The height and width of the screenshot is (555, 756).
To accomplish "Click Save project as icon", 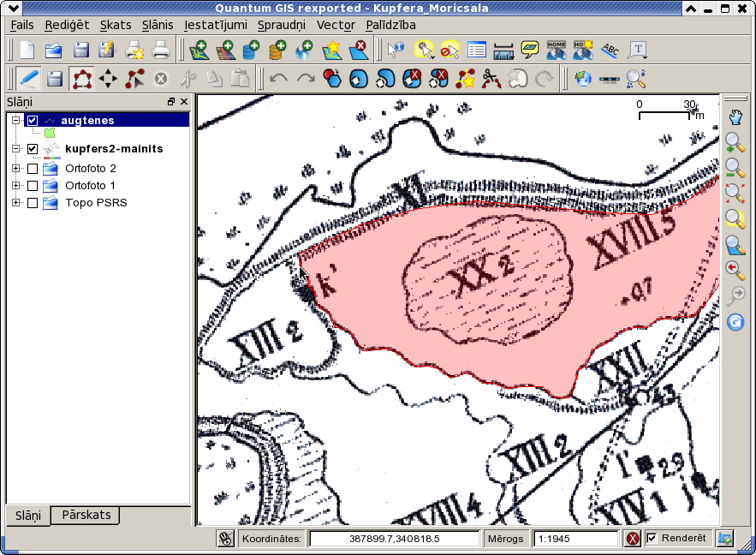I will click(x=106, y=50).
